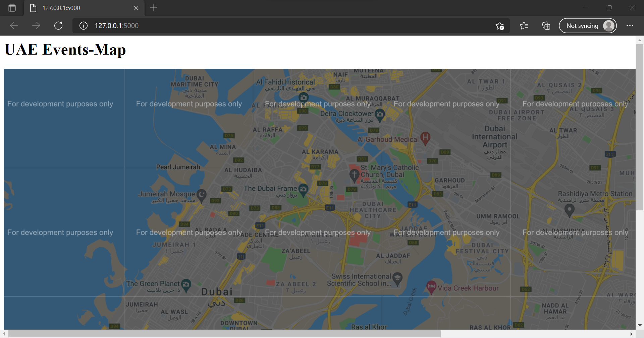The width and height of the screenshot is (644, 338).
Task: Click the Rashidiya Metro Station marker
Action: pos(570,210)
